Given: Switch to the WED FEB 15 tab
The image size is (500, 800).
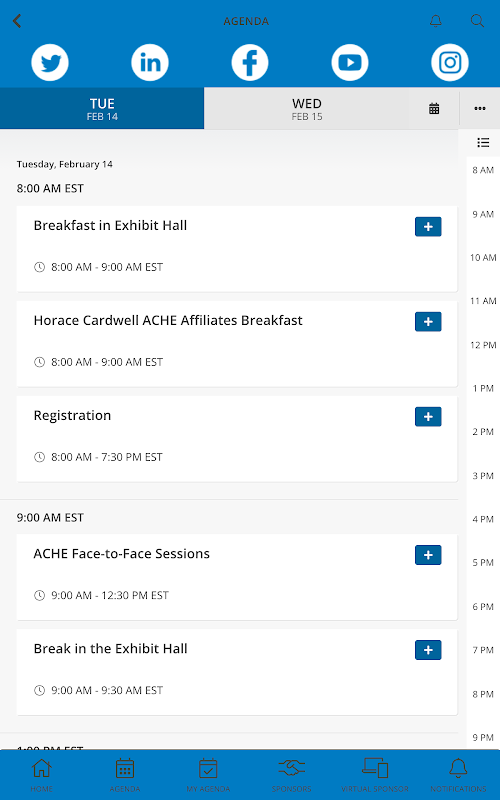Looking at the screenshot, I should point(307,109).
